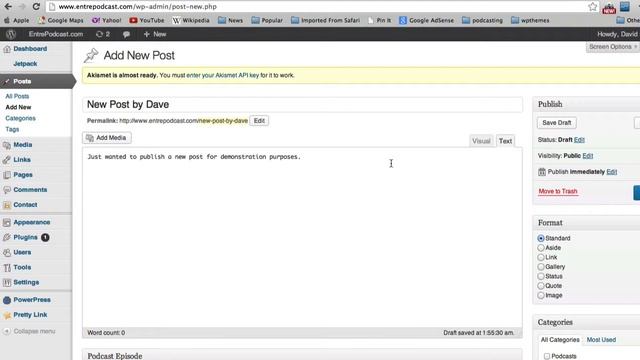Edit the Publish immediately link

pos(611,172)
